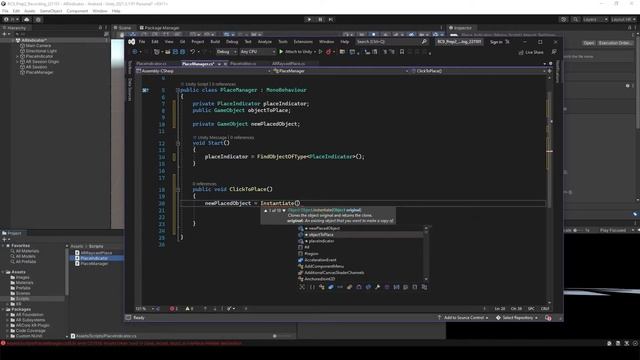Click the bookmark icon in toolbar
This screenshot has height=360, width=640.
click(402, 52)
